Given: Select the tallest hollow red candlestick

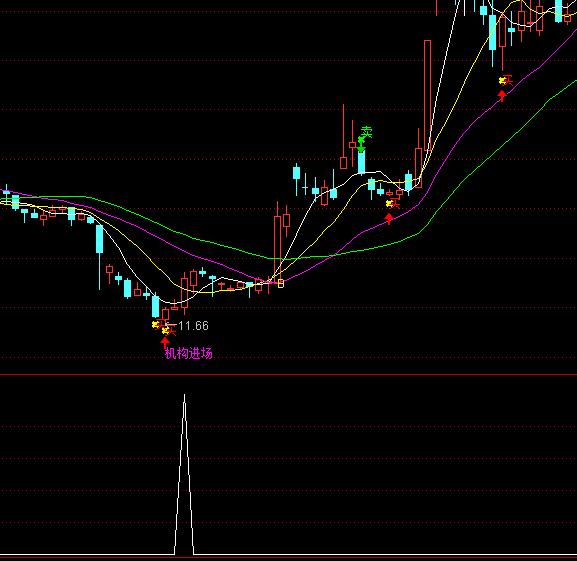Looking at the screenshot, I should pyautogui.click(x=427, y=95).
